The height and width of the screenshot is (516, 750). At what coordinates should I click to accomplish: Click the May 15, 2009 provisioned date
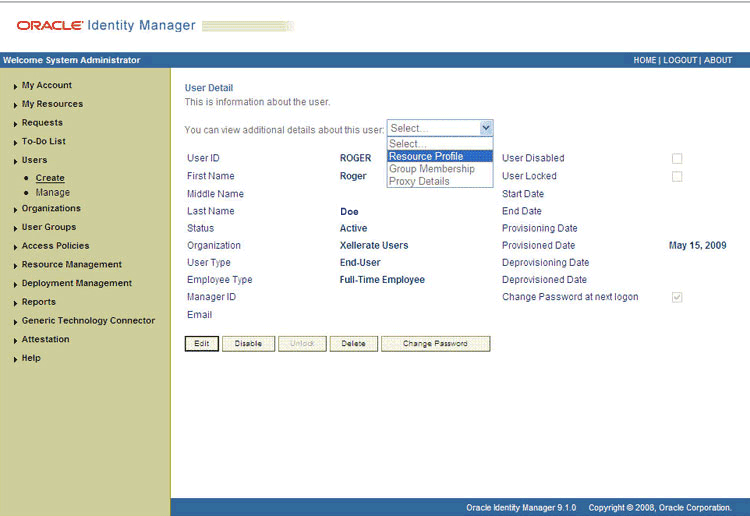pos(697,245)
